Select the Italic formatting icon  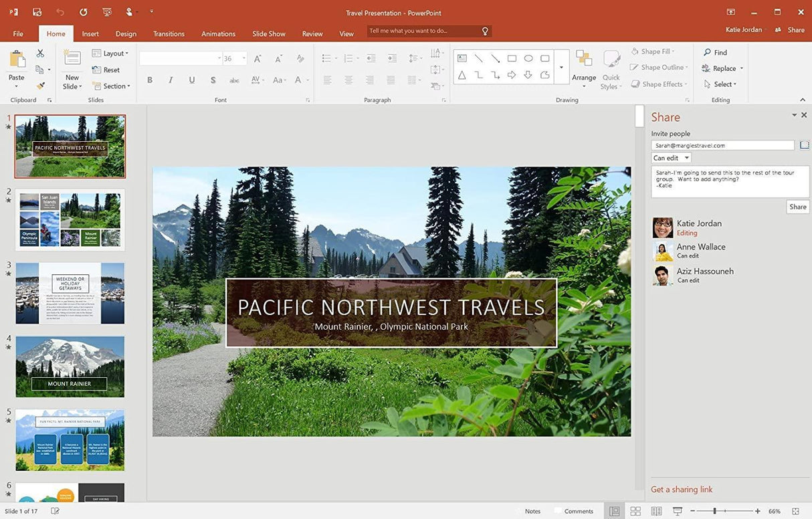tap(171, 80)
